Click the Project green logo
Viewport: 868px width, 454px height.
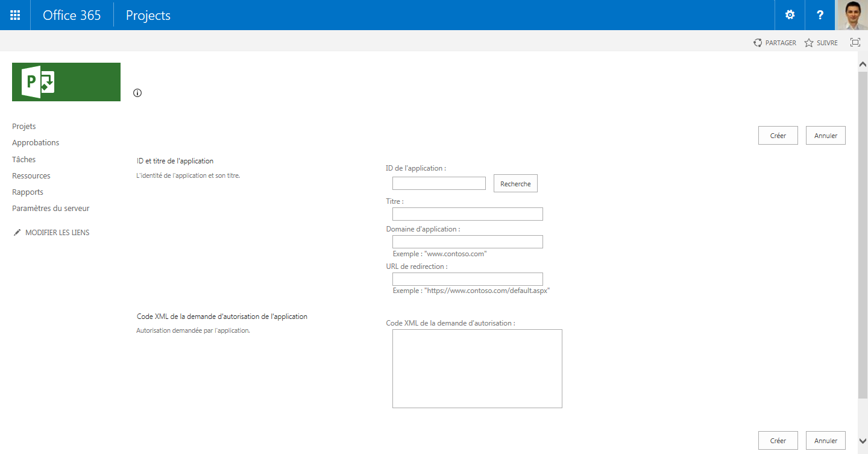[x=66, y=82]
